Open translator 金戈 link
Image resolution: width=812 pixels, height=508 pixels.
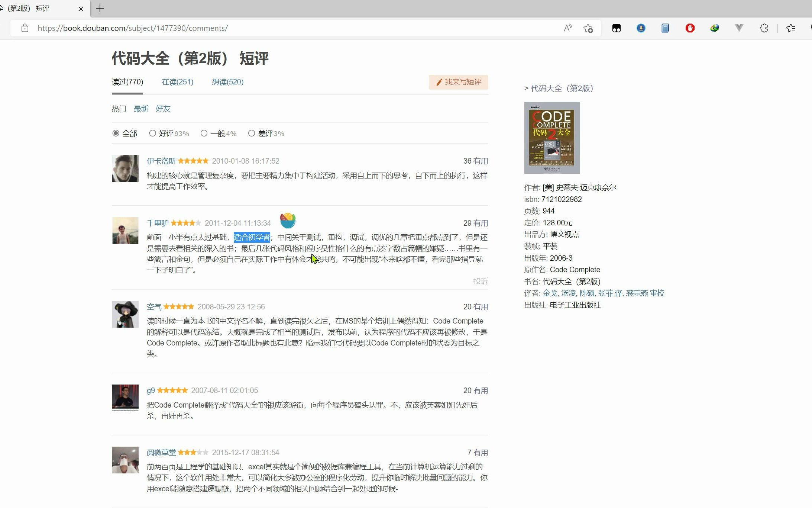point(550,293)
